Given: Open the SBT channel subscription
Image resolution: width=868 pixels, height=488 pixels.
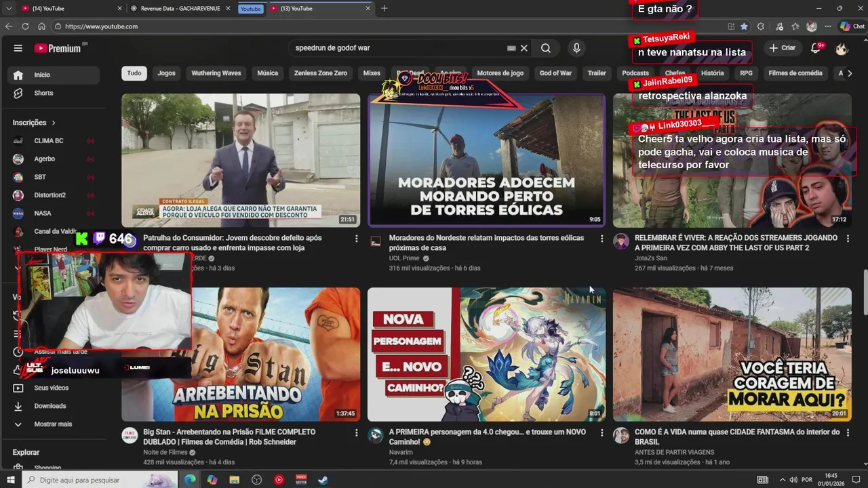Looking at the screenshot, I should 54,177.
